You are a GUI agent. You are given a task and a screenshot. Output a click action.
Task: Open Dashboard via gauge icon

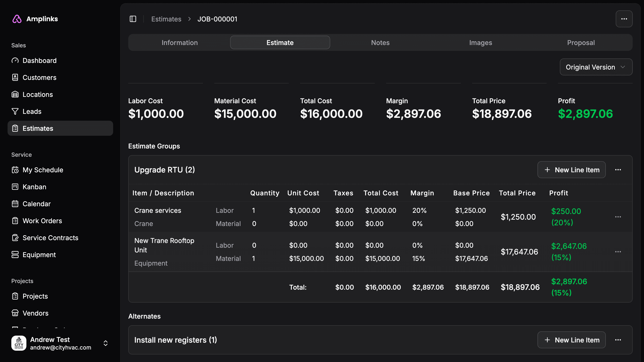(15, 61)
